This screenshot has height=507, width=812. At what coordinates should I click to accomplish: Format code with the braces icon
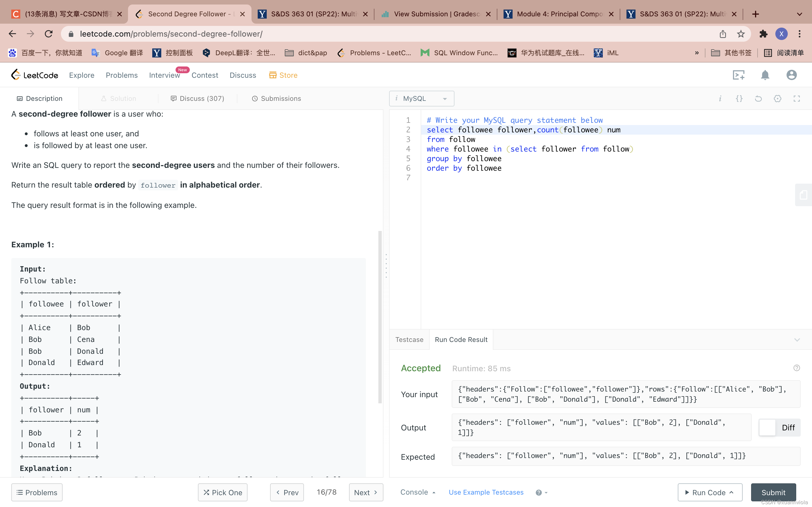[x=739, y=98]
